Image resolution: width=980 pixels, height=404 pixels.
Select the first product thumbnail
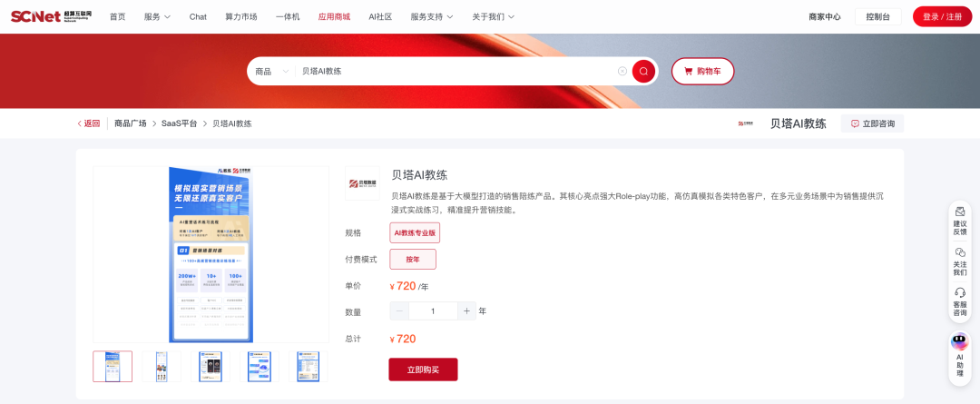(113, 367)
